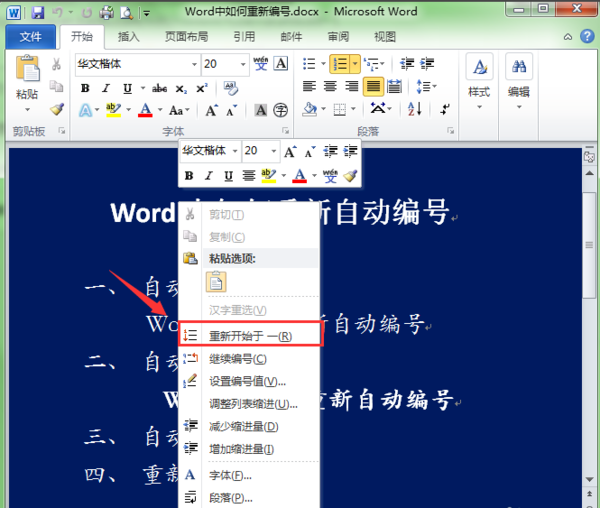Toggle Italic in the ribbon font group
Image resolution: width=600 pixels, height=508 pixels.
click(106, 89)
